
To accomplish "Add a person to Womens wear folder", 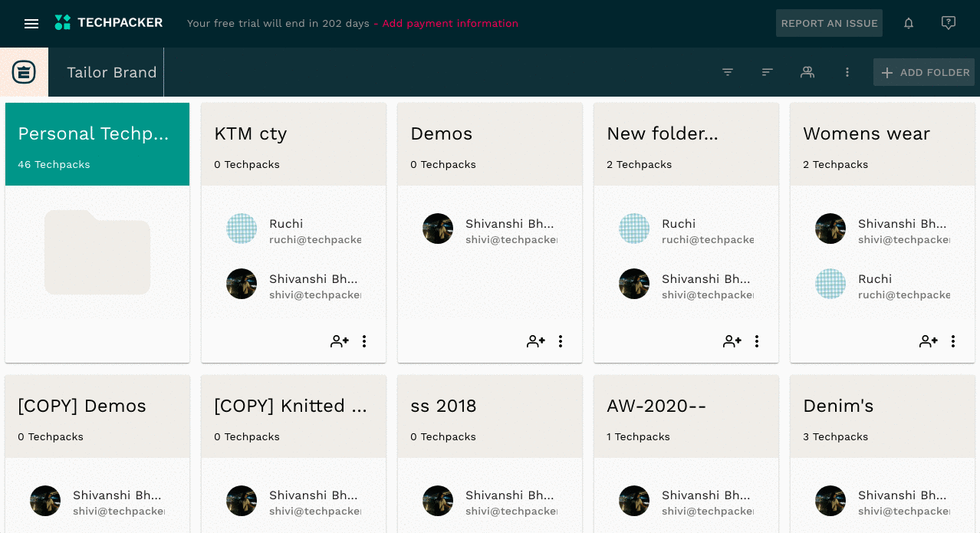I will (929, 341).
